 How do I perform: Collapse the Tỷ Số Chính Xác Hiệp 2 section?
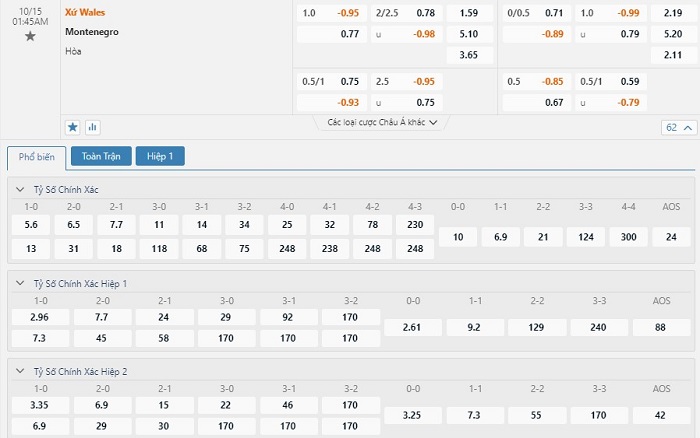click(x=20, y=371)
